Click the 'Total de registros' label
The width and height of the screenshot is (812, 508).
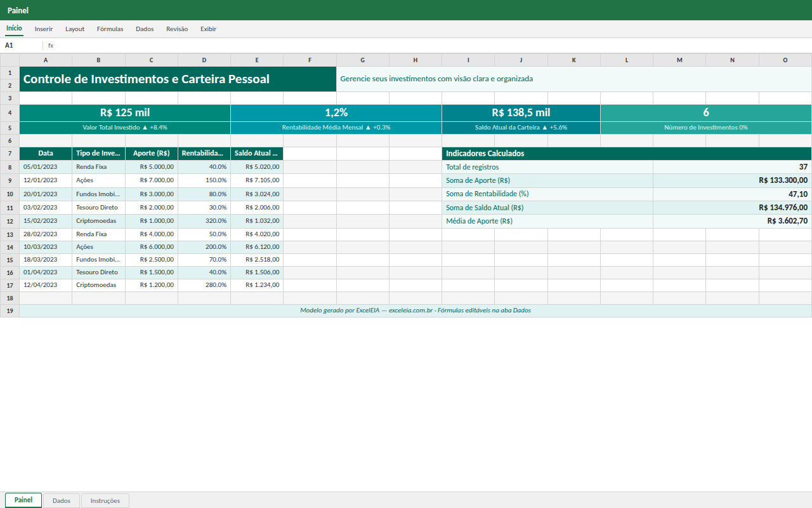coord(547,167)
